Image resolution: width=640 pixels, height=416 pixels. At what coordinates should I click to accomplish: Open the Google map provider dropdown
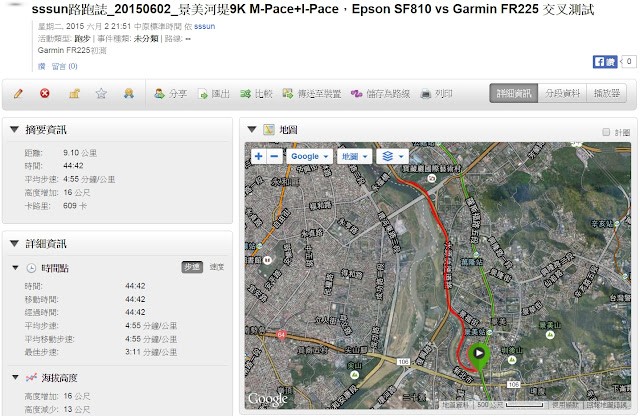pyautogui.click(x=310, y=156)
